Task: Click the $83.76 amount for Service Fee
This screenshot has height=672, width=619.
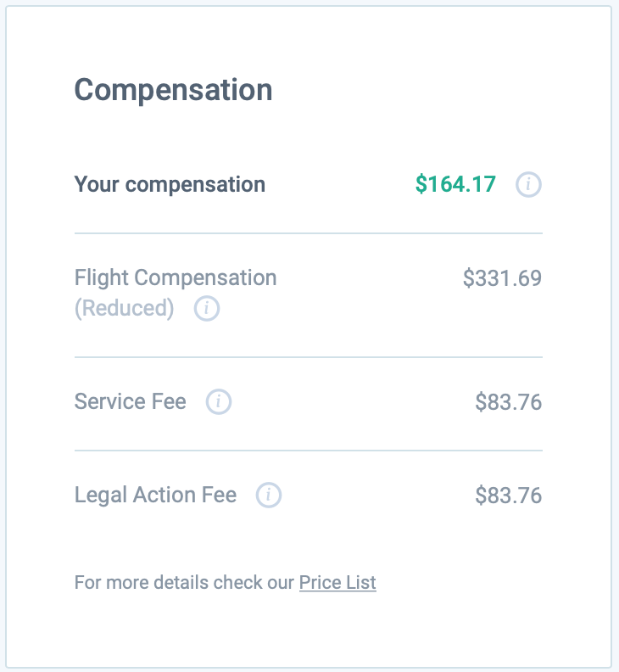Action: click(509, 402)
